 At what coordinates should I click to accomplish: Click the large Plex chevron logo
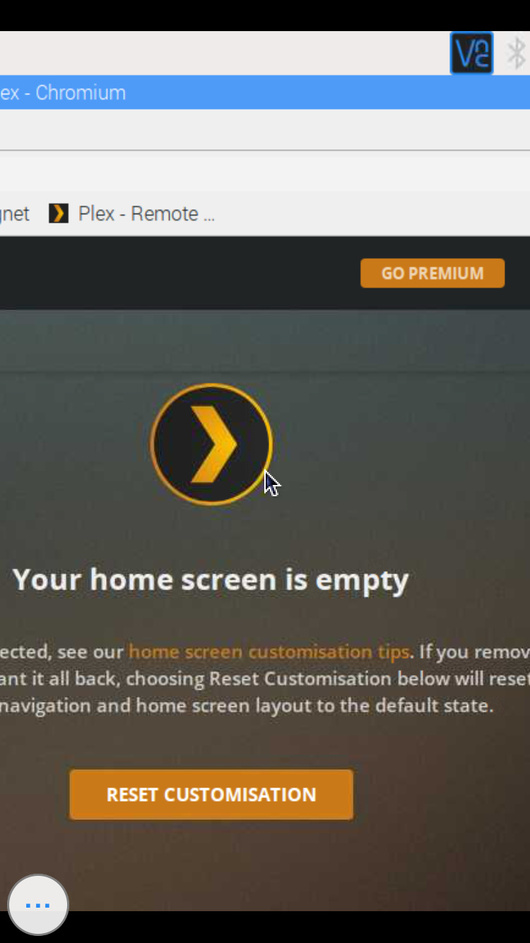(x=211, y=444)
